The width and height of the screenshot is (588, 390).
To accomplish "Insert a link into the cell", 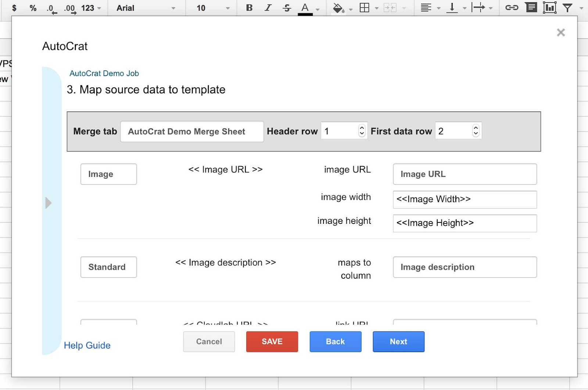I will point(511,7).
